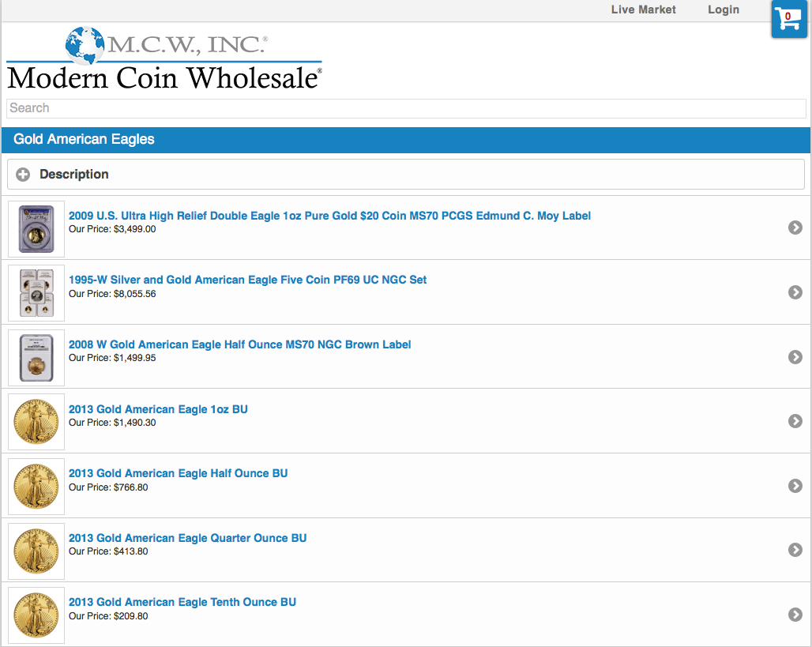Click arrow icon for 1995-W Five Coin Set row
Screen dimensions: 812x647
[x=795, y=292]
